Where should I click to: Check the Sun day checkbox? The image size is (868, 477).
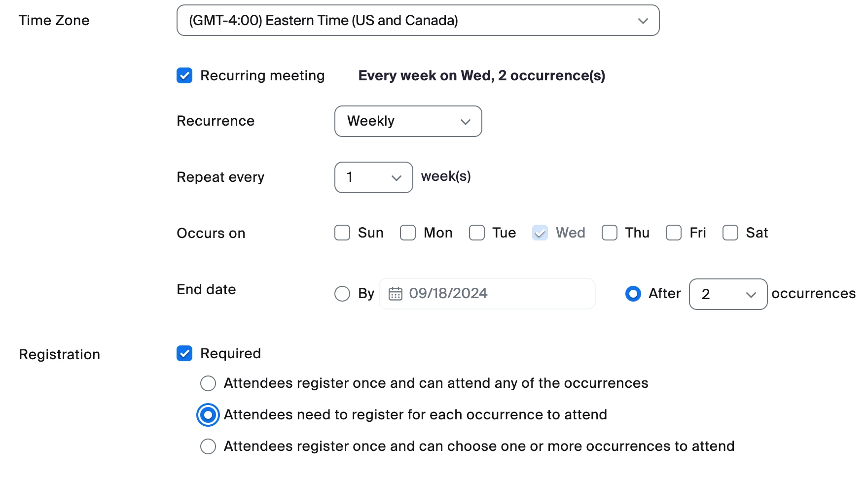pyautogui.click(x=342, y=233)
